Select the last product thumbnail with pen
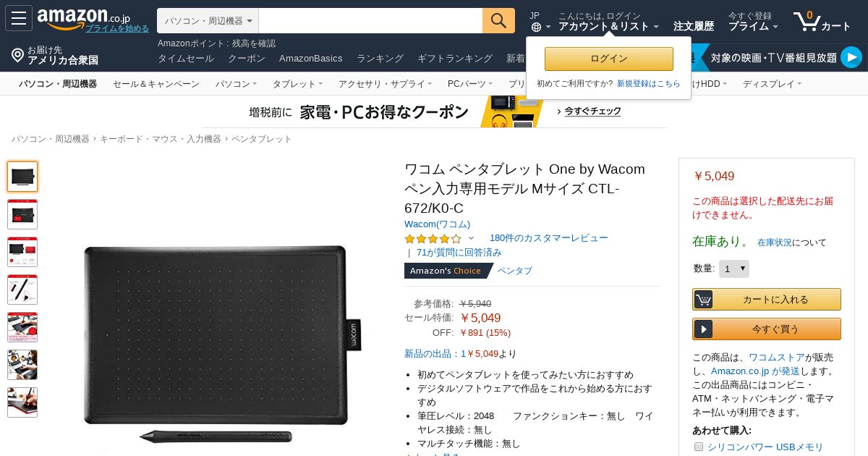This screenshot has width=868, height=456. click(22, 402)
